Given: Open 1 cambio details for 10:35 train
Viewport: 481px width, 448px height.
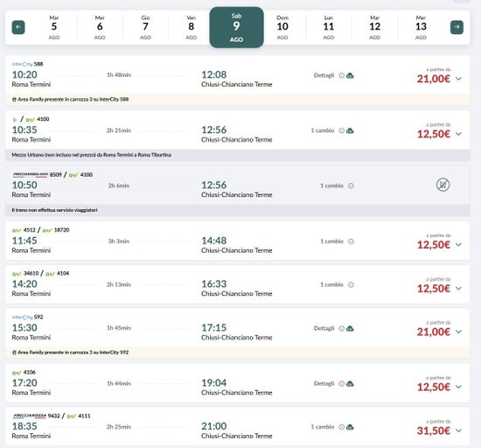Looking at the screenshot, I should tap(323, 130).
